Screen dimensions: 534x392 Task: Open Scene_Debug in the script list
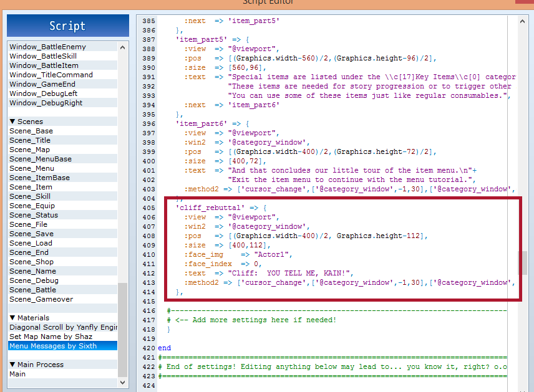coord(62,280)
